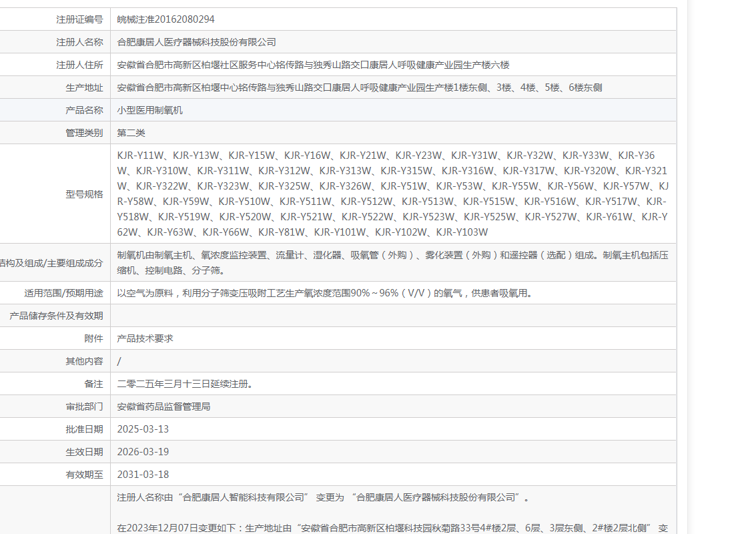This screenshot has width=756, height=534.
Task: Click management class value 第二类
Action: (131, 133)
